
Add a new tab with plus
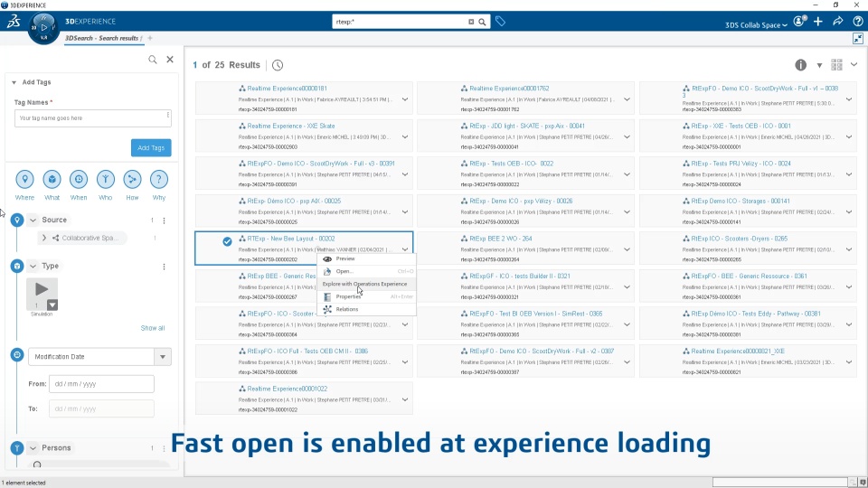[x=150, y=38]
